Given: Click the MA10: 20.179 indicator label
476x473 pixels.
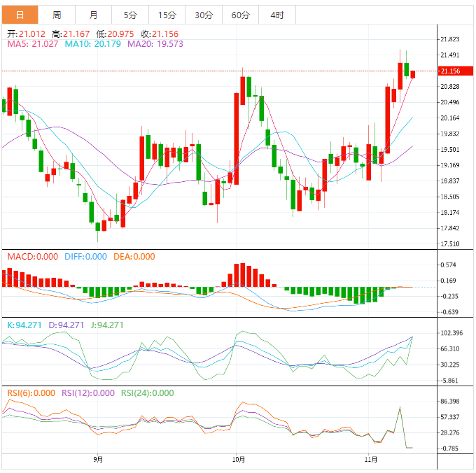Looking at the screenshot, I should pyautogui.click(x=92, y=44).
